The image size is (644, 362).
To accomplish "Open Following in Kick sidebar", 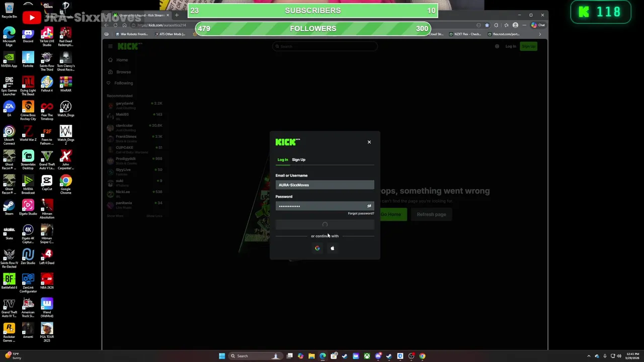I will click(123, 83).
